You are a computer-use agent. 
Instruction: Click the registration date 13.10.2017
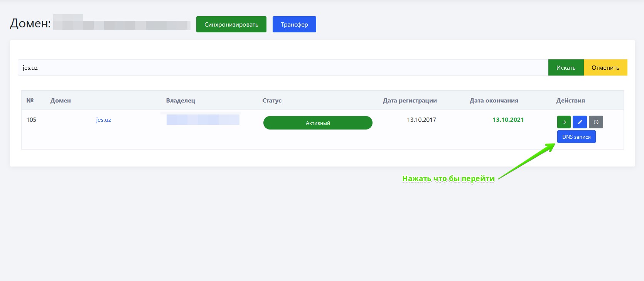click(x=421, y=120)
